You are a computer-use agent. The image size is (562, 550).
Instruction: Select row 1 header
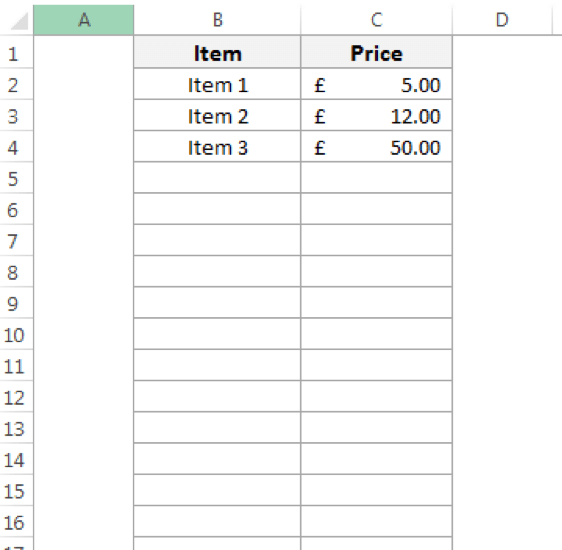point(16,52)
